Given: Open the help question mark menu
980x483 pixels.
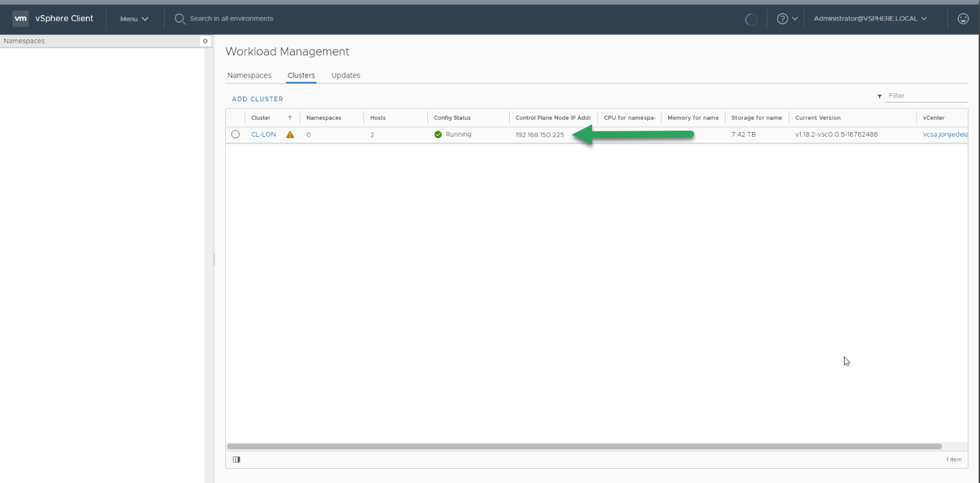Looking at the screenshot, I should point(787,19).
